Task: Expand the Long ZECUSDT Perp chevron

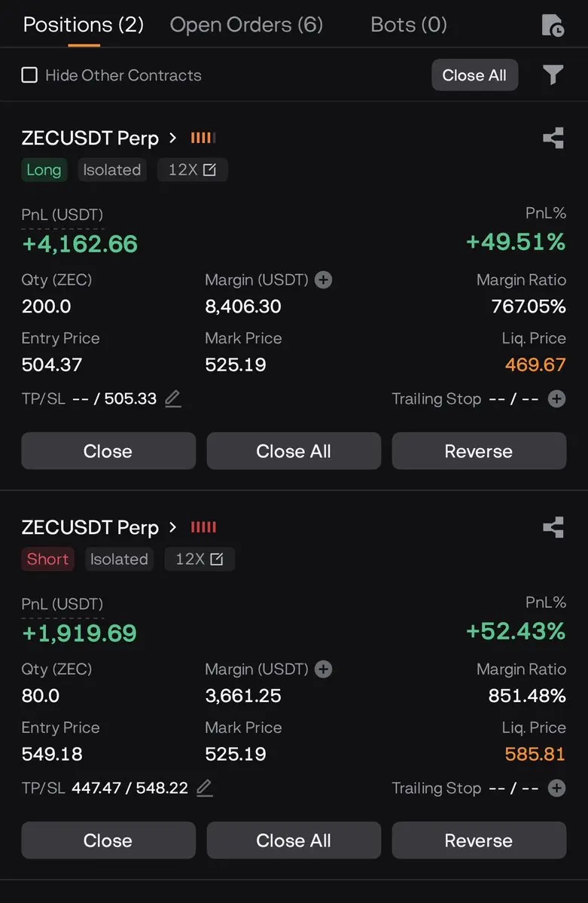Action: 172,139
